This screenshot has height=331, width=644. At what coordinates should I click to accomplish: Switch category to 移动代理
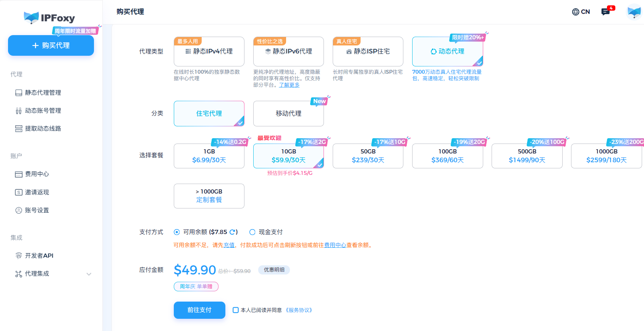(x=288, y=114)
